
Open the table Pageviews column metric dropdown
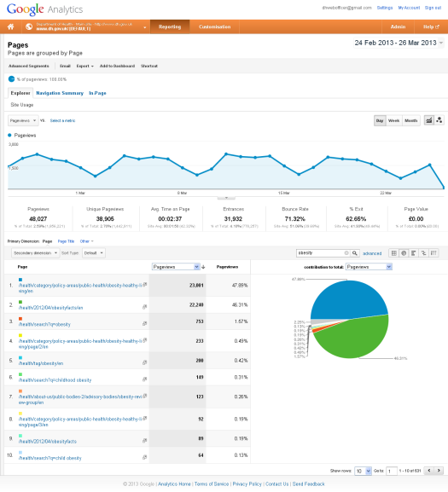coord(176,267)
